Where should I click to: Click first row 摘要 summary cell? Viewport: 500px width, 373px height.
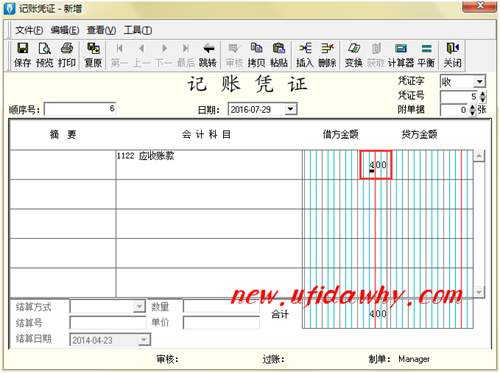(x=63, y=165)
